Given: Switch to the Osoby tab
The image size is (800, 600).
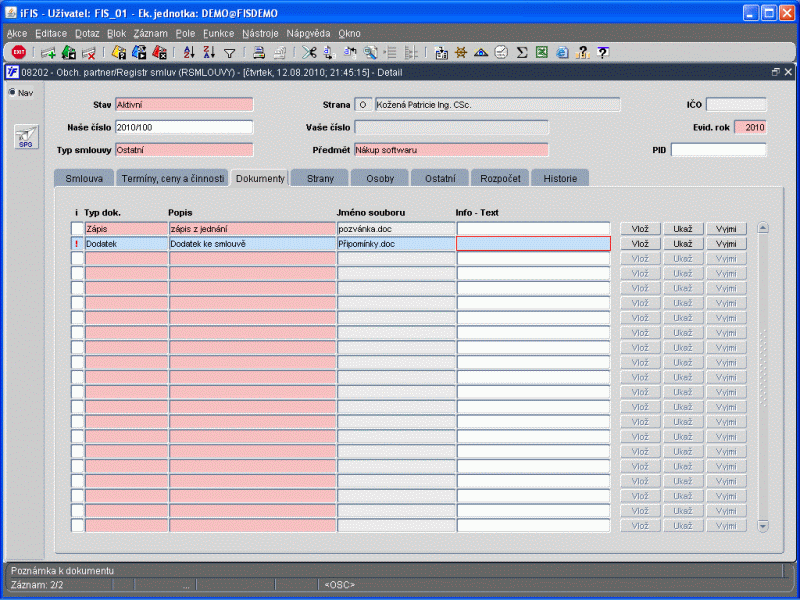Looking at the screenshot, I should tap(380, 179).
